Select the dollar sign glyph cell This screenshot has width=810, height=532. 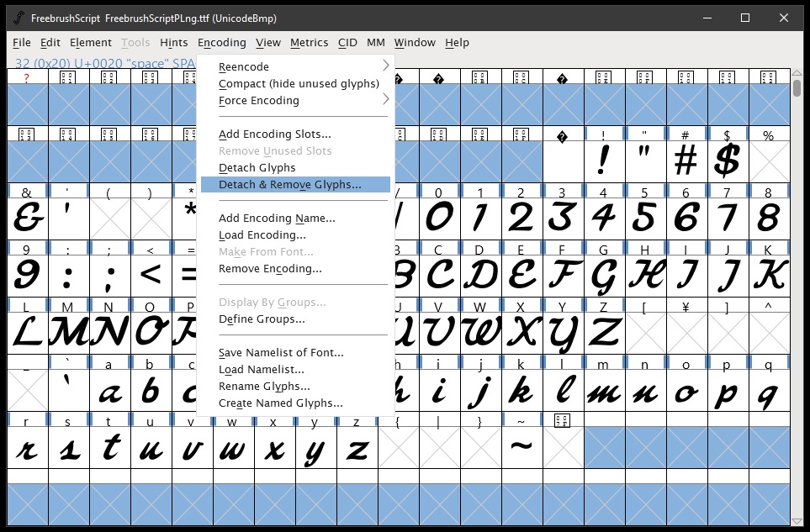point(728,161)
